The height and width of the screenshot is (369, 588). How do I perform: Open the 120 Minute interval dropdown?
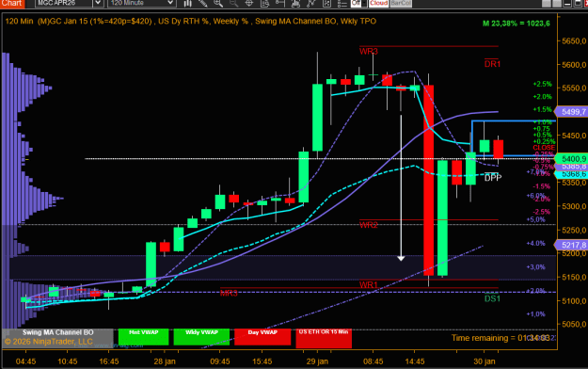pyautogui.click(x=142, y=3)
